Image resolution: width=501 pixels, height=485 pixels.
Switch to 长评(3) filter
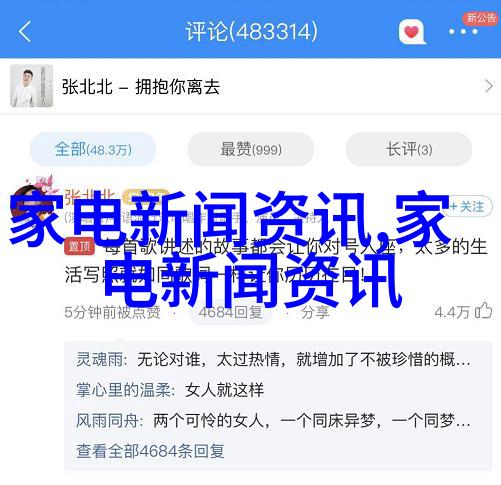click(x=409, y=149)
